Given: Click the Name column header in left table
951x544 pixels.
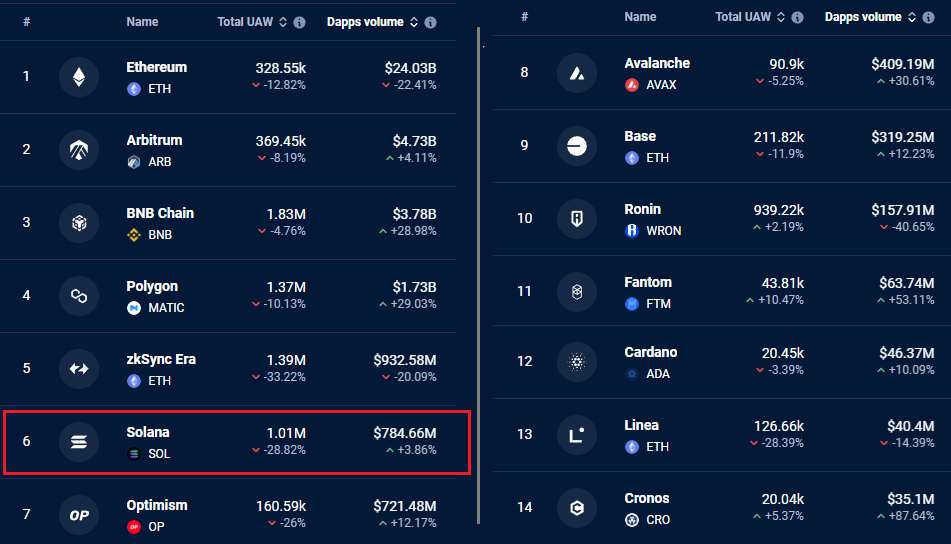Looking at the screenshot, I should pyautogui.click(x=142, y=22).
